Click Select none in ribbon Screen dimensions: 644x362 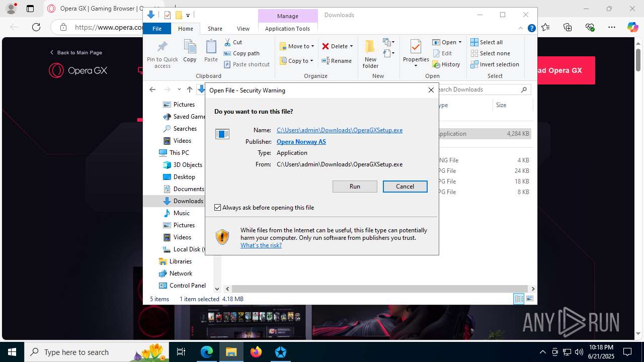click(490, 53)
